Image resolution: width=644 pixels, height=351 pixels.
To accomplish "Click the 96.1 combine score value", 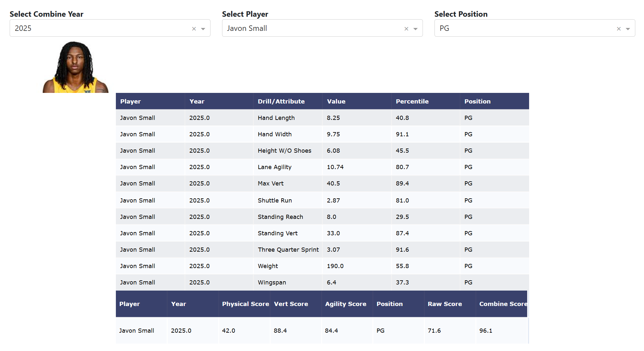I will click(486, 330).
